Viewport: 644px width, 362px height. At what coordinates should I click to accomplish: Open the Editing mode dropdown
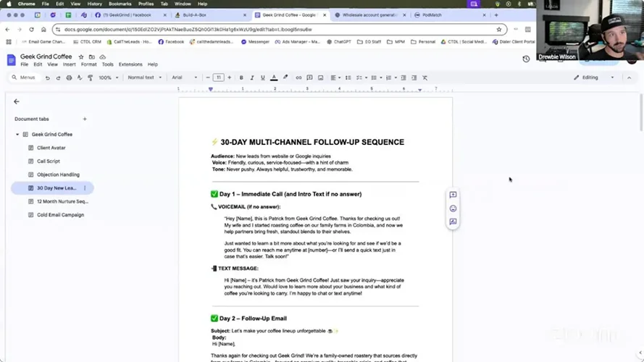594,77
